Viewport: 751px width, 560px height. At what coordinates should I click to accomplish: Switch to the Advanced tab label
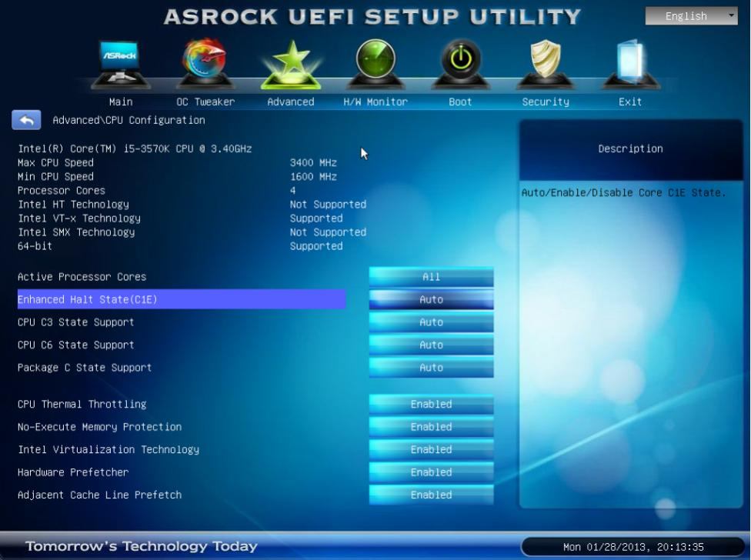pos(291,102)
